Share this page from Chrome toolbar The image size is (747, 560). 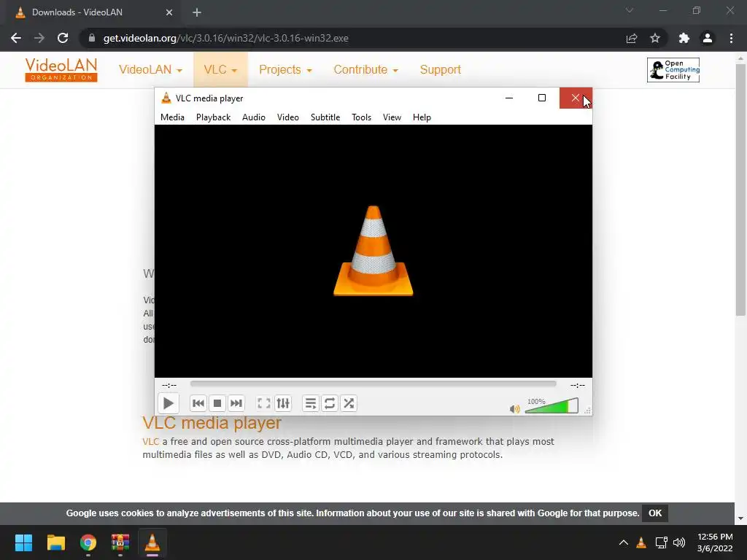(632, 38)
